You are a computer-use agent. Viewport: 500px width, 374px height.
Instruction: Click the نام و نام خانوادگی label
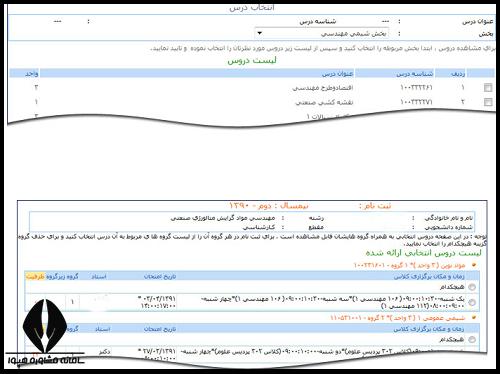pos(449,218)
